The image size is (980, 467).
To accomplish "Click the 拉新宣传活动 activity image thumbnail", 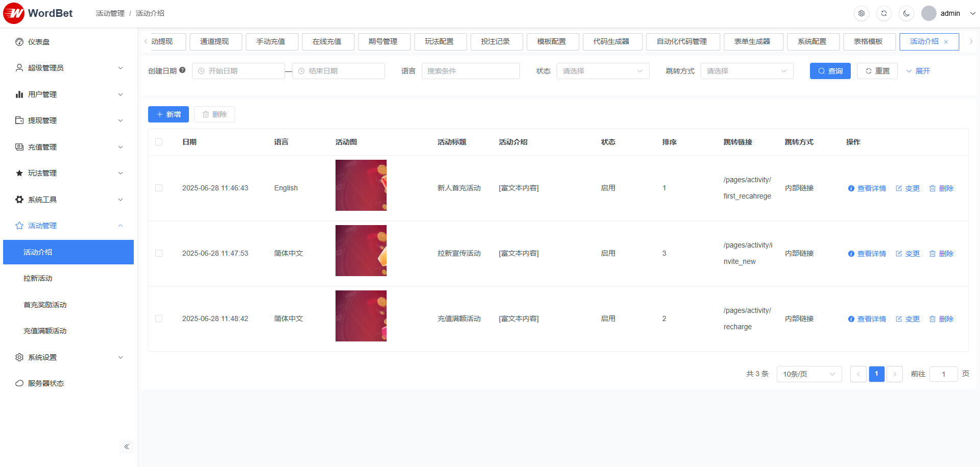I will (x=361, y=251).
